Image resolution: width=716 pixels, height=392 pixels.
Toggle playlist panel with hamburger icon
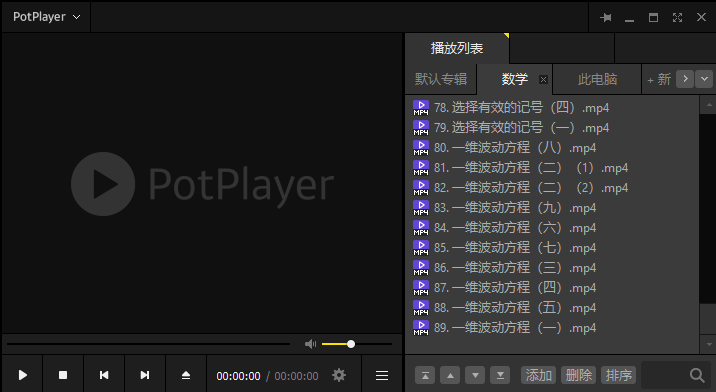pos(382,375)
